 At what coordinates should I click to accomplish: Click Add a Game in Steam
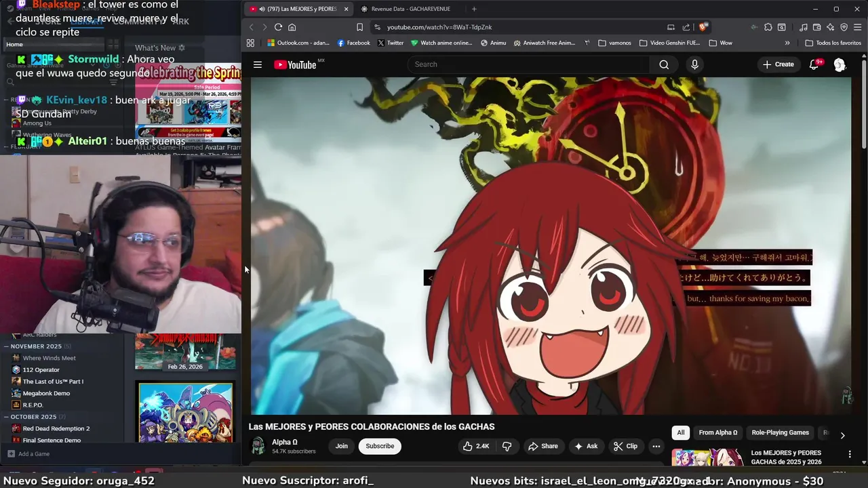tap(28, 454)
